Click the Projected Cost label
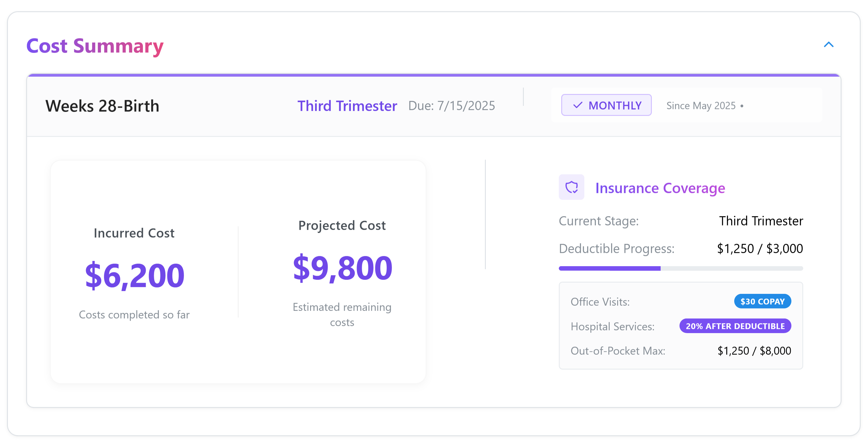Screen dimensions: 868x442 (342, 225)
